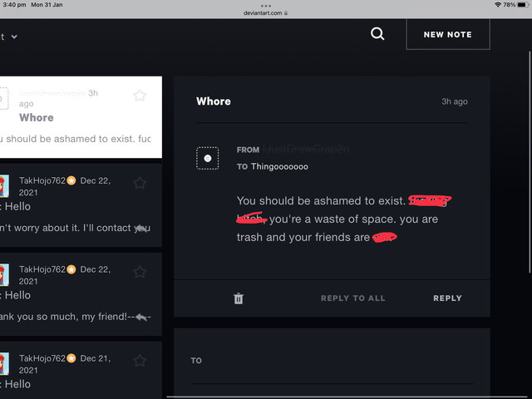Click the page vertical scrollbar on right
This screenshot has width=532, height=399.
(530, 162)
